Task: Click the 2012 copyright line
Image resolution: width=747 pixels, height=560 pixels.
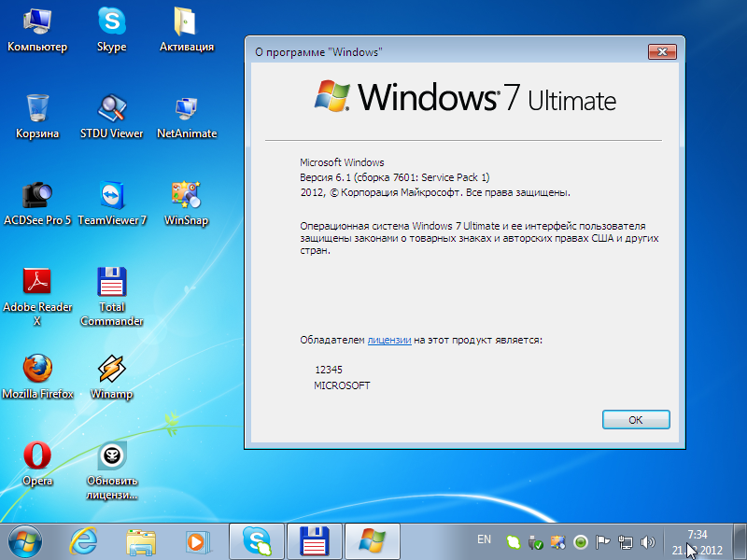Action: (435, 193)
